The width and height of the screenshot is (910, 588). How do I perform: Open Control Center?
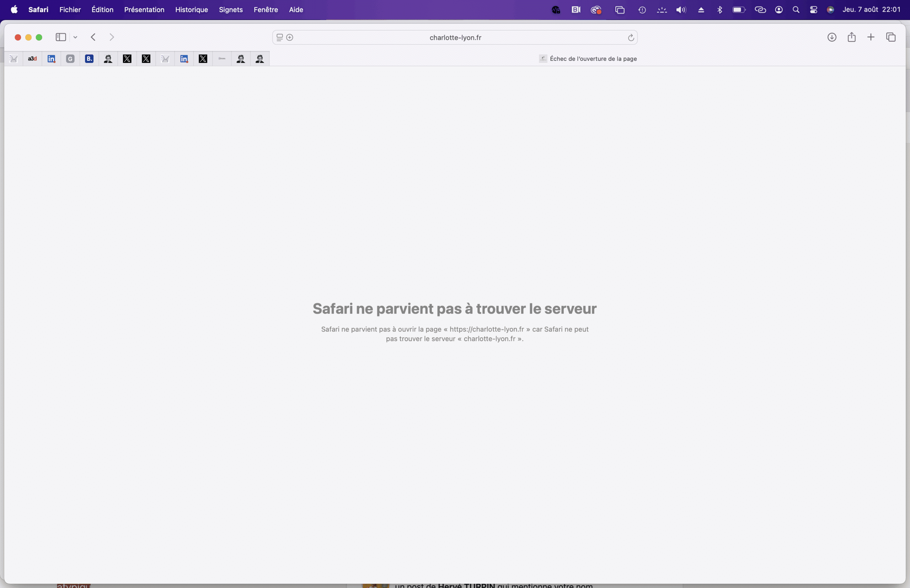point(813,10)
